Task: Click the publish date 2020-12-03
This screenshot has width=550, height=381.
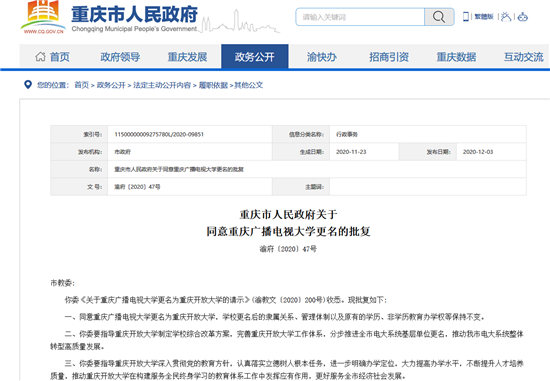Action: pos(478,152)
